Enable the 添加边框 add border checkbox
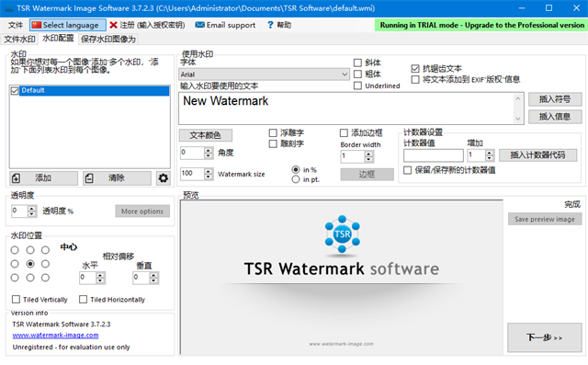This screenshot has height=365, width=588. 344,132
